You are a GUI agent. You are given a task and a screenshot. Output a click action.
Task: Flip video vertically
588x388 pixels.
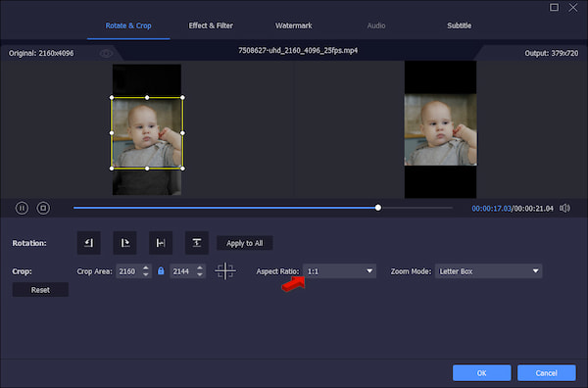click(197, 243)
